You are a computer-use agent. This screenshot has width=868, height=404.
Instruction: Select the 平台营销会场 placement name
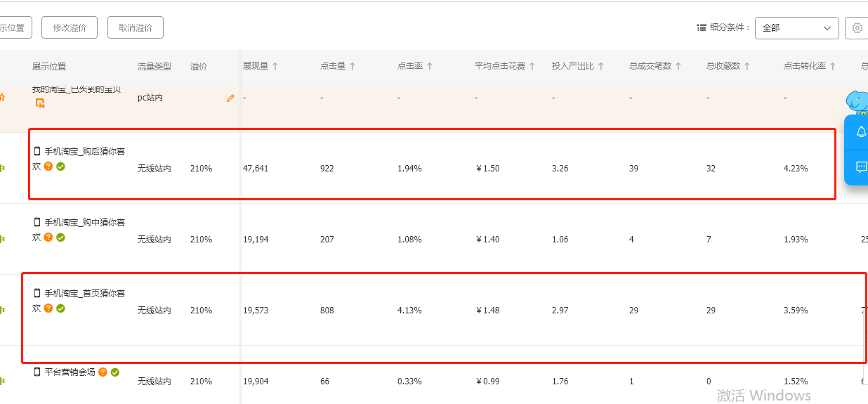point(70,372)
